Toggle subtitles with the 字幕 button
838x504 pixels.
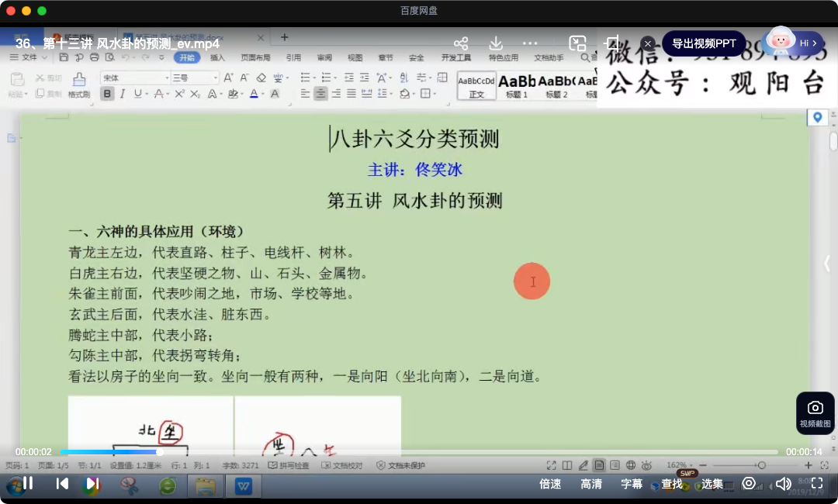(632, 484)
